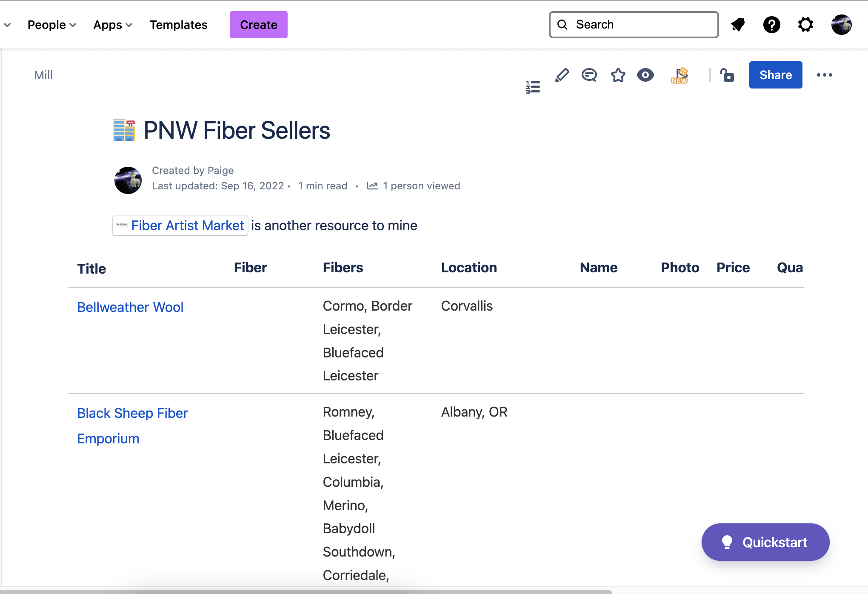Image resolution: width=868 pixels, height=594 pixels.
Task: Click the purple Create button
Action: (258, 25)
